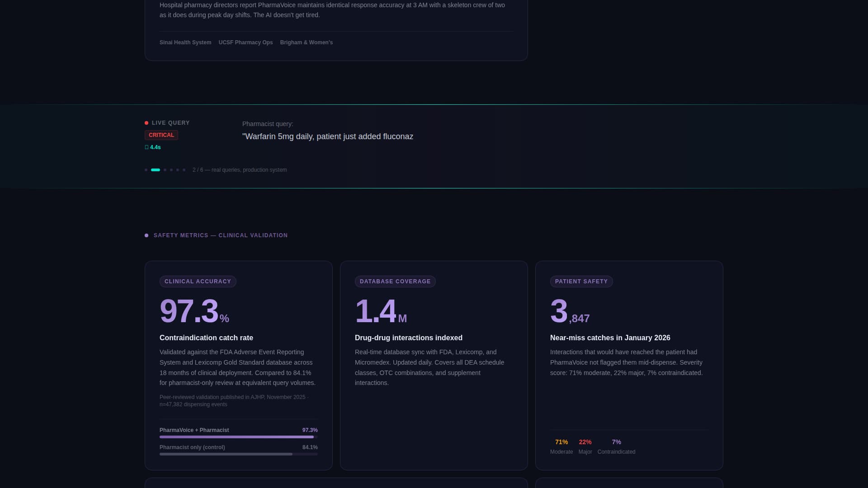Click the 1.4M interactions figure
Image resolution: width=868 pixels, height=488 pixels.
coord(381,311)
